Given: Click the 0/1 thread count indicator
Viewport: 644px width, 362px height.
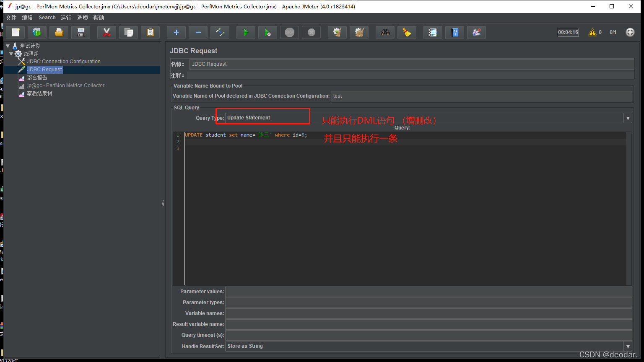Looking at the screenshot, I should 613,32.
